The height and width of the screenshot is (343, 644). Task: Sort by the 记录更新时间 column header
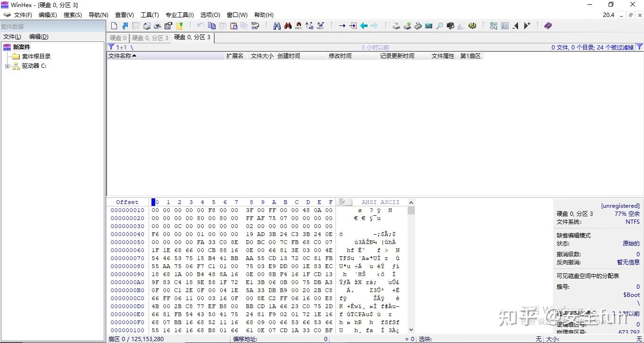[405, 56]
